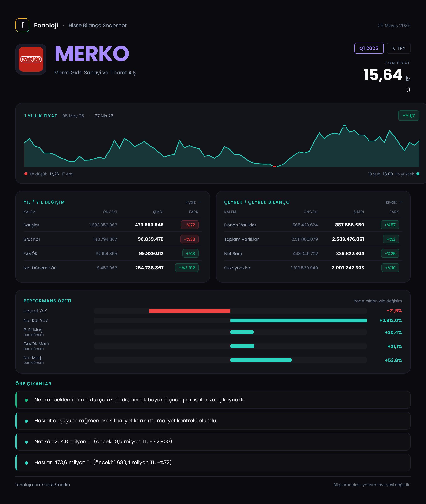Click the +%1,7 yearly change badge
Viewport: 426px width, 504px height.
point(408,116)
